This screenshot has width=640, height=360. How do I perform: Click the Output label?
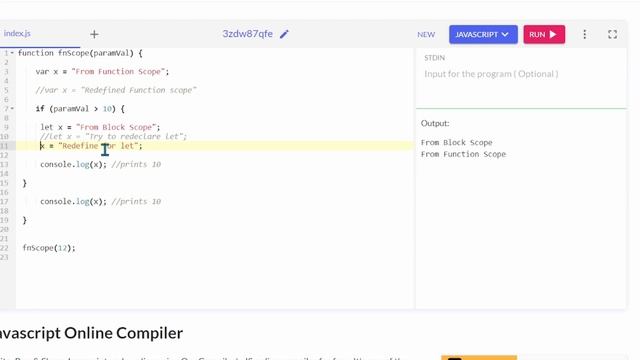pyautogui.click(x=435, y=123)
